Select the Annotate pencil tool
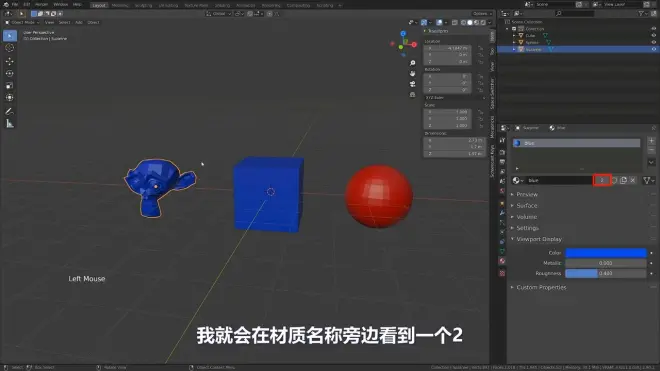The width and height of the screenshot is (660, 371). click(10, 112)
